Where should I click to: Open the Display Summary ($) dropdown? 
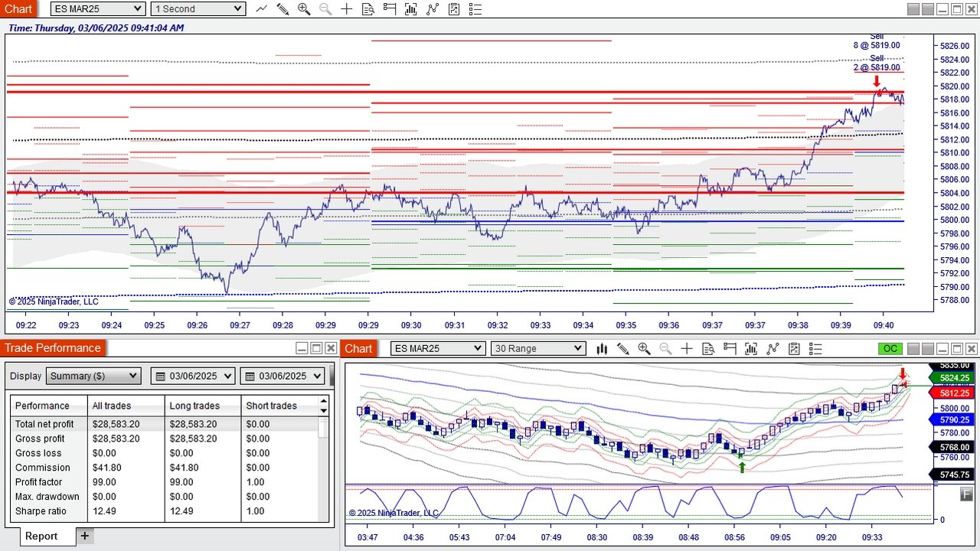(93, 376)
